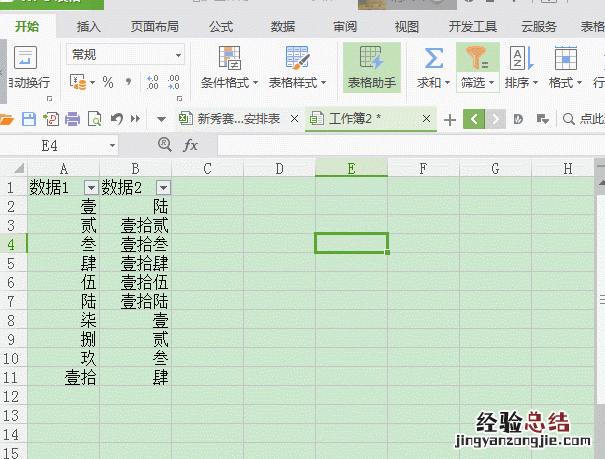Click the undo arrow icon

[x=117, y=119]
